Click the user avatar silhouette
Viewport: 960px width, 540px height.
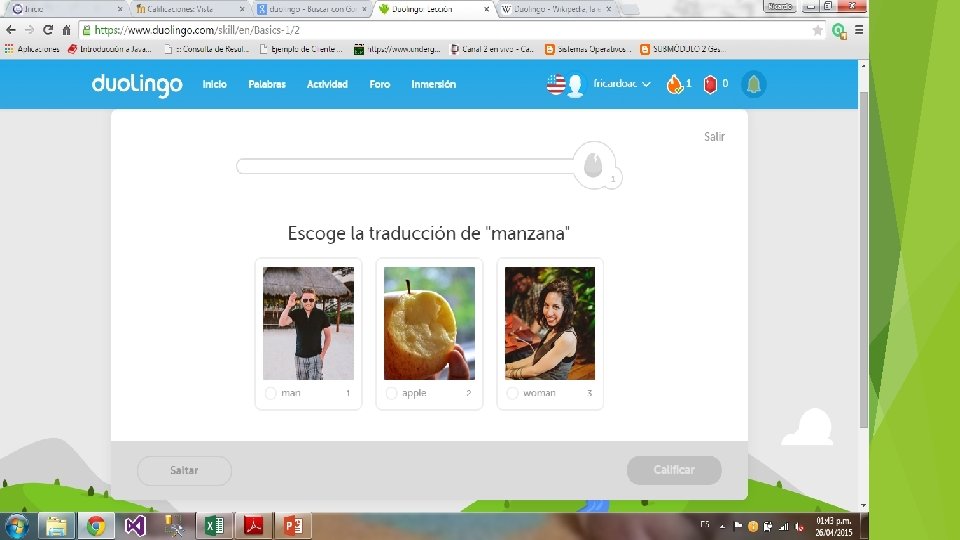(576, 85)
